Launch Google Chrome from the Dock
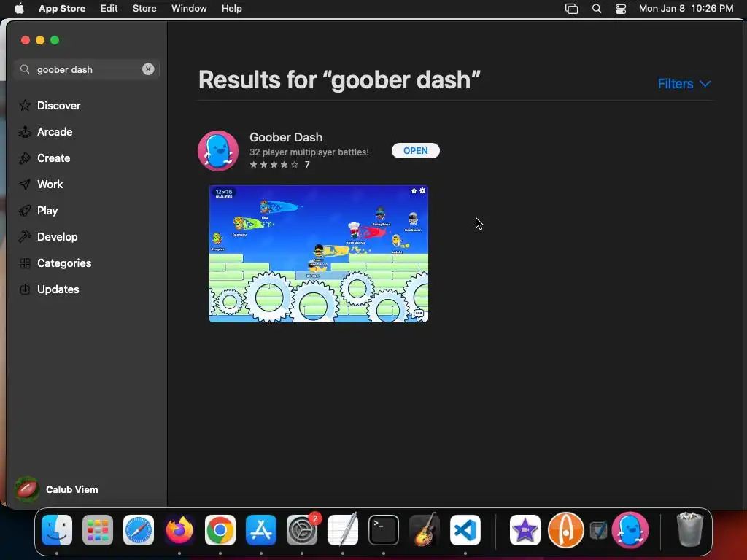 pos(220,530)
